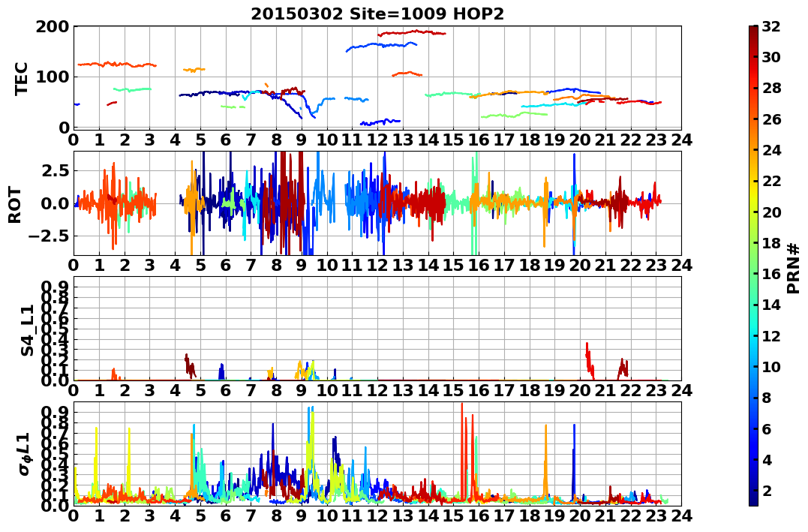Click the −2.5 tick on ROT axis
Viewport: 808px width, 532px height.
pos(49,236)
